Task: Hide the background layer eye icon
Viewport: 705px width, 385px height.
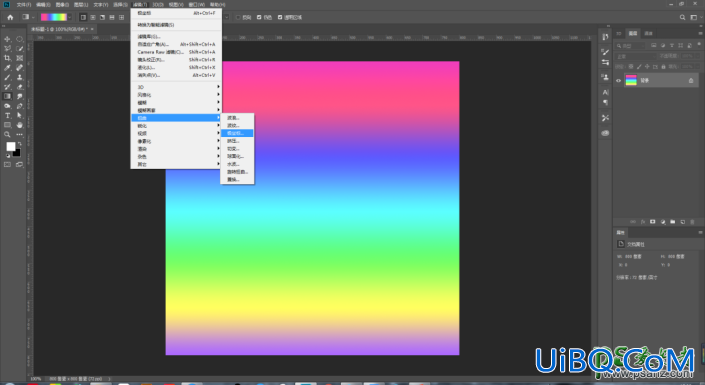Action: click(x=619, y=81)
